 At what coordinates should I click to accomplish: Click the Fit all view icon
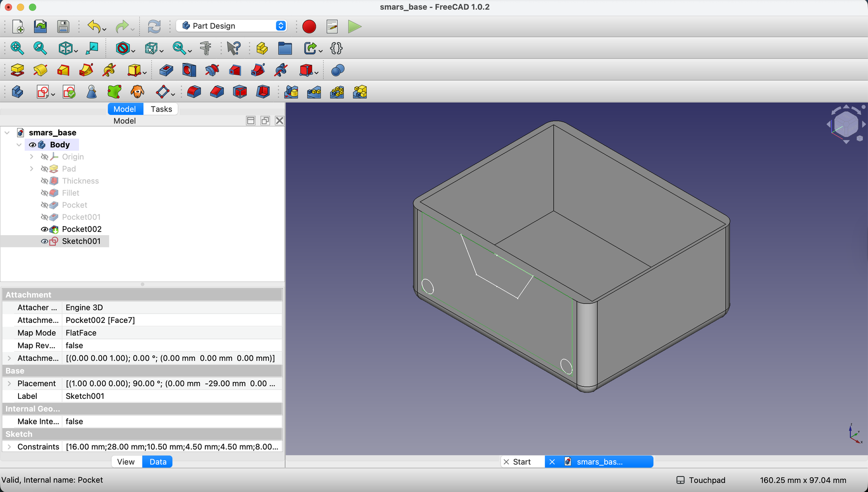click(x=17, y=48)
